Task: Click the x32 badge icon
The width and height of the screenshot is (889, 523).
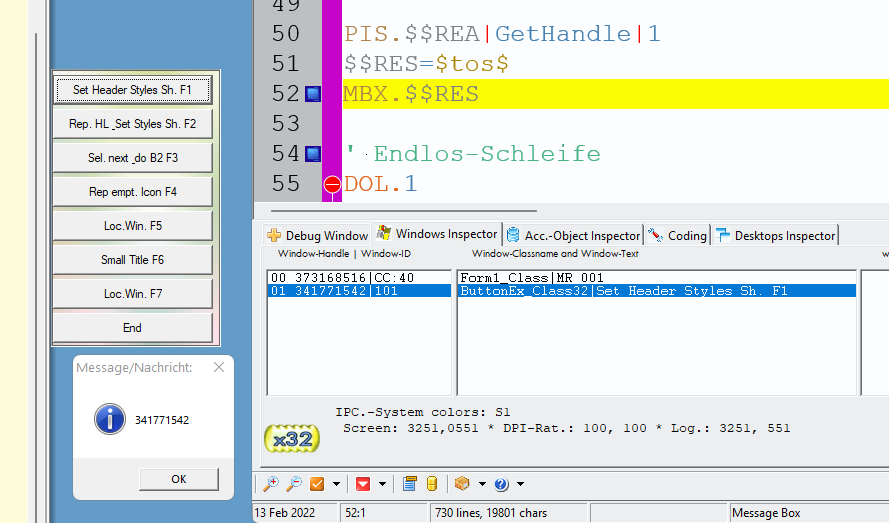Action: [x=292, y=437]
